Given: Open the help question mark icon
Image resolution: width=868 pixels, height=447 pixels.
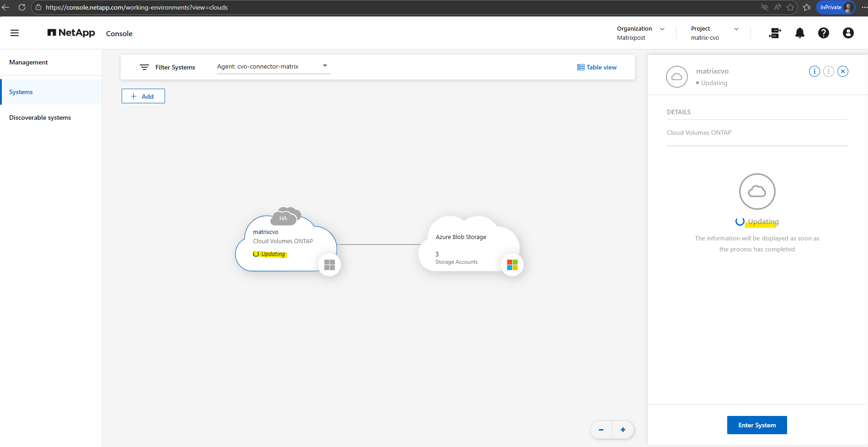Looking at the screenshot, I should 823,33.
